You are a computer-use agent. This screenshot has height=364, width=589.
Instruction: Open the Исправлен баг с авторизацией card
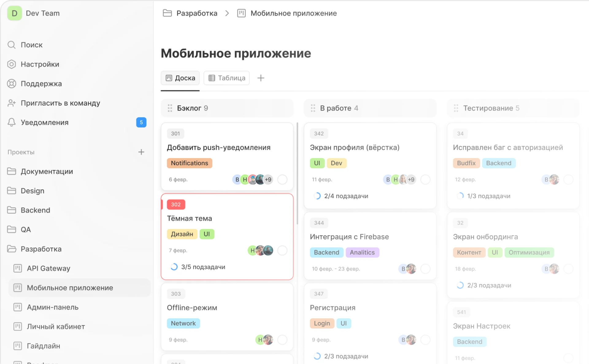(x=513, y=166)
